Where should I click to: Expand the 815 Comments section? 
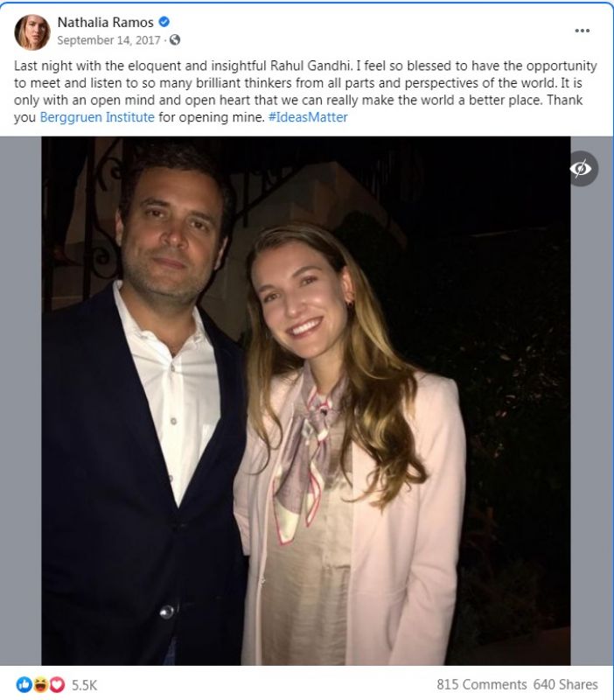point(481,684)
